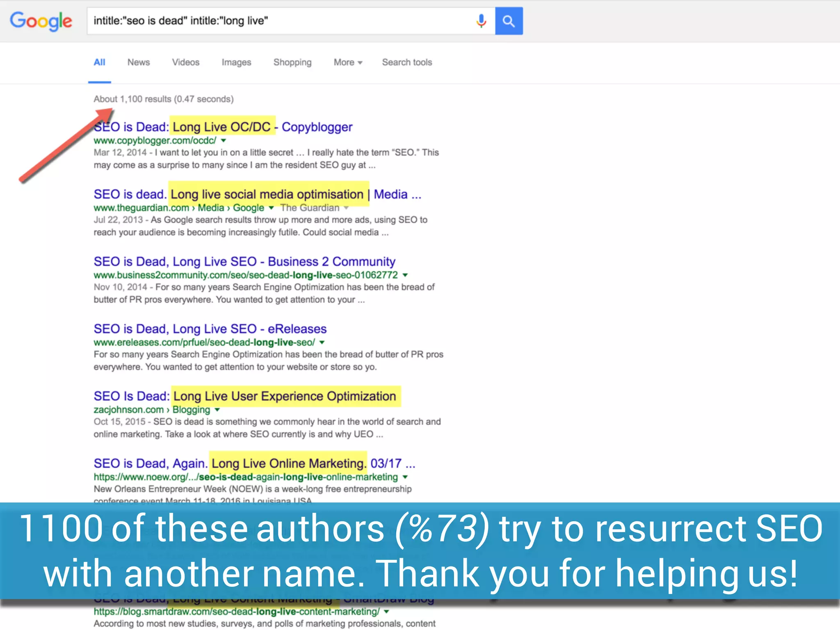Click the www.business2community.com URL text

246,275
